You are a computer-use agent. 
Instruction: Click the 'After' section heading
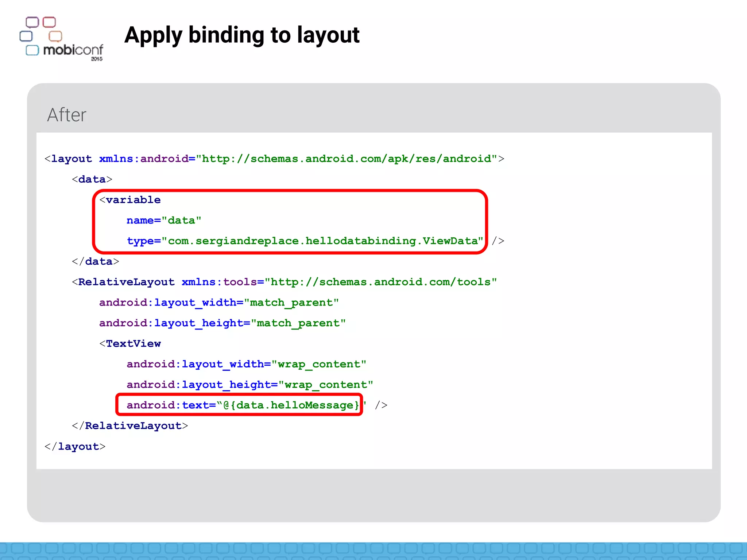67,115
